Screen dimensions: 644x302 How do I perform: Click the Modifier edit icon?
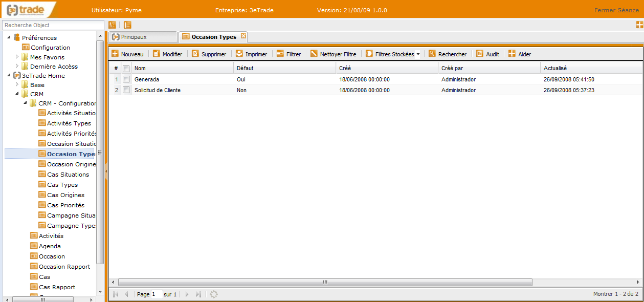pyautogui.click(x=157, y=54)
